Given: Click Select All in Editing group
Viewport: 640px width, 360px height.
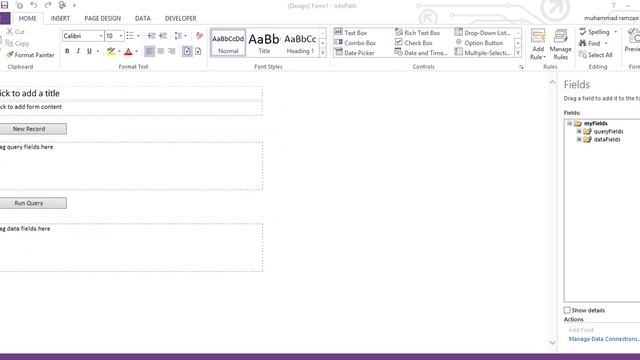Looking at the screenshot, I should coord(596,55).
